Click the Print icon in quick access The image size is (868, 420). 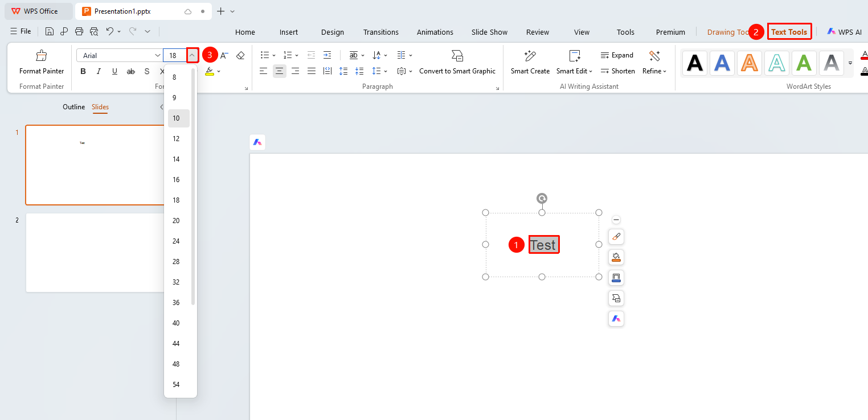pos(79,32)
